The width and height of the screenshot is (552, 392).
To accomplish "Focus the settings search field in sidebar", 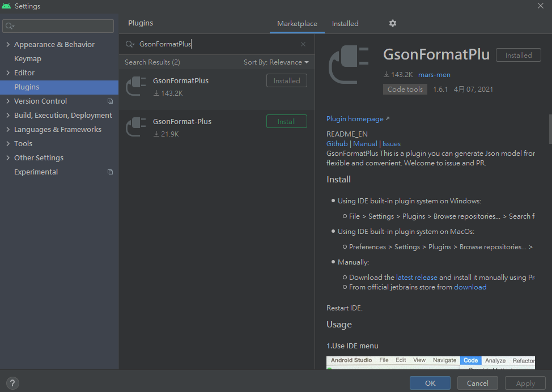I will [x=58, y=26].
